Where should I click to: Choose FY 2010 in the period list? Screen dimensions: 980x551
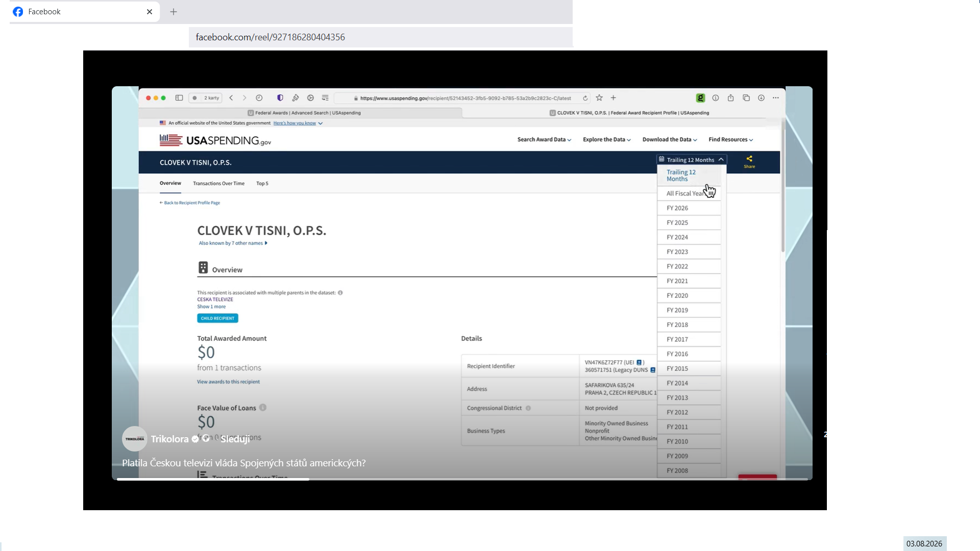click(x=689, y=442)
